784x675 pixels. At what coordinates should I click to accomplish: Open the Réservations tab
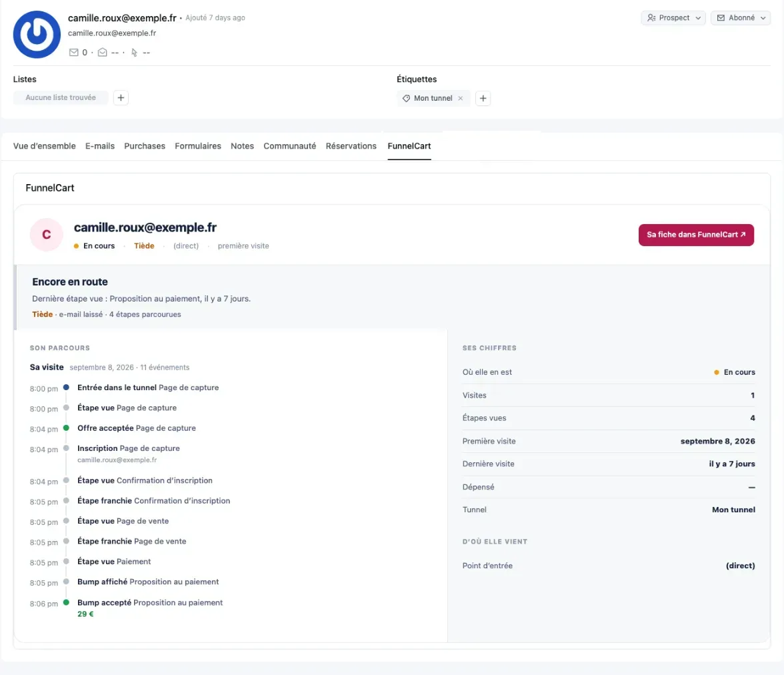pyautogui.click(x=351, y=146)
